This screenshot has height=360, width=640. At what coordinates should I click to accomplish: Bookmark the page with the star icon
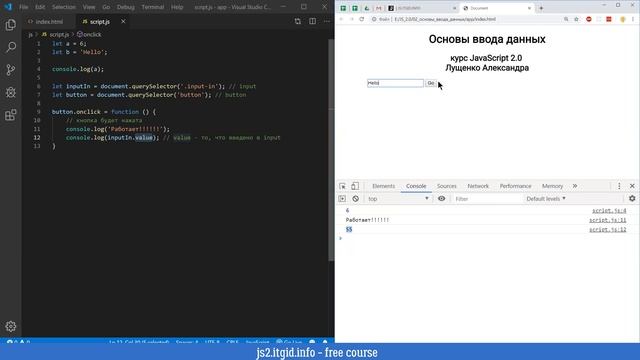click(x=576, y=19)
